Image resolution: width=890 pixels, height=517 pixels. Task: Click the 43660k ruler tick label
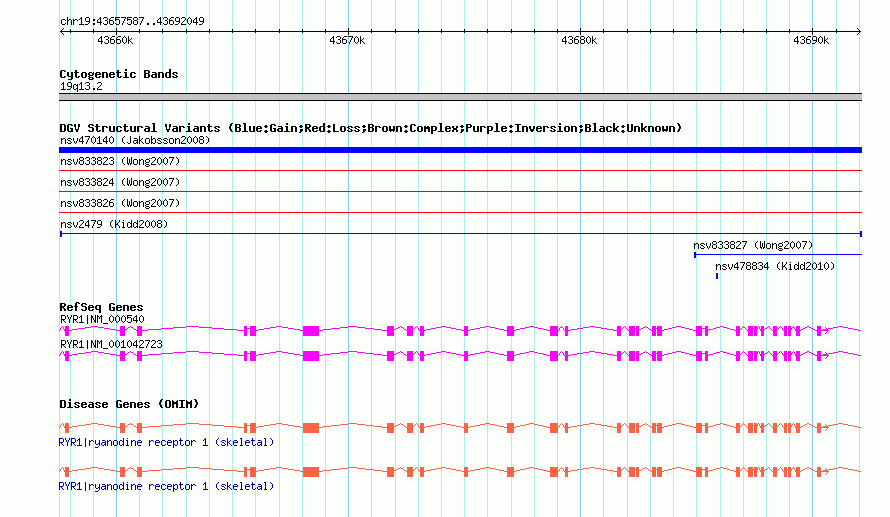tap(115, 40)
